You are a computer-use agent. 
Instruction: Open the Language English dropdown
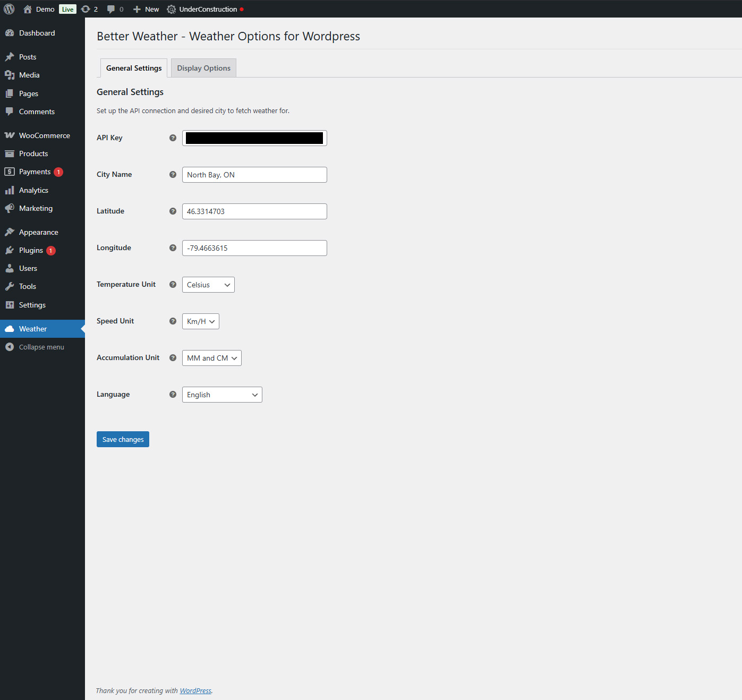point(222,395)
